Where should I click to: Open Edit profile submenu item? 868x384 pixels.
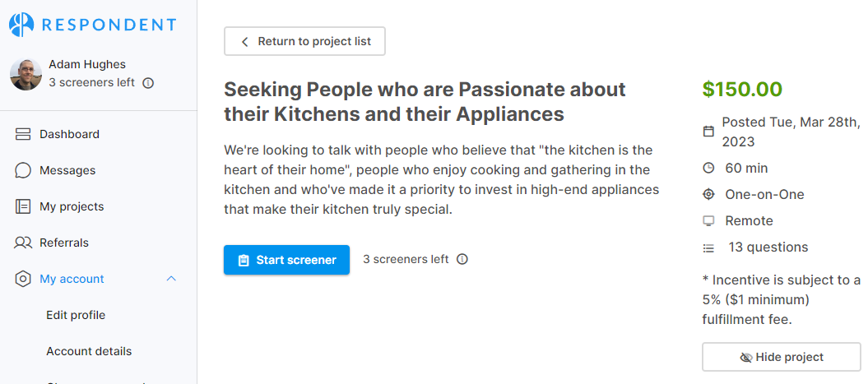click(x=76, y=315)
